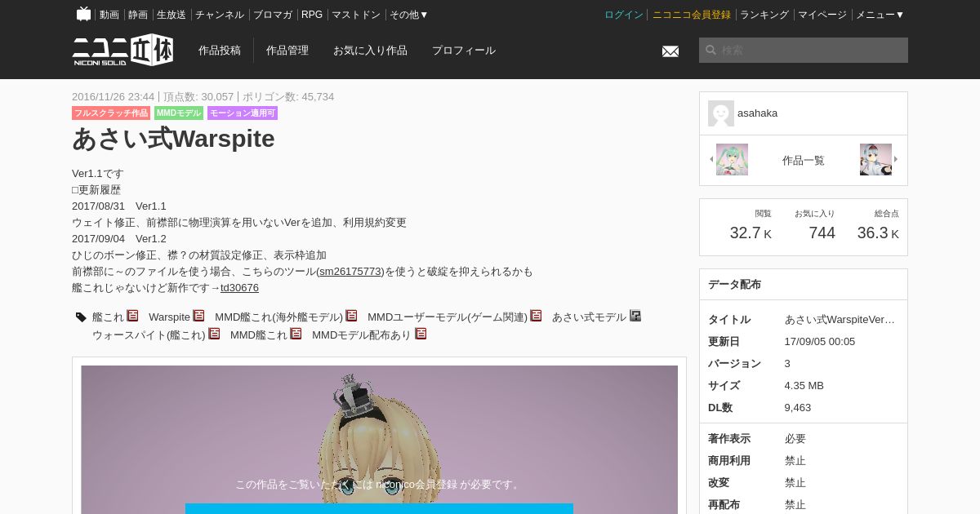The image size is (980, 514).
Task: Click niconico会員登録 link over the preview
Action: coord(416,484)
